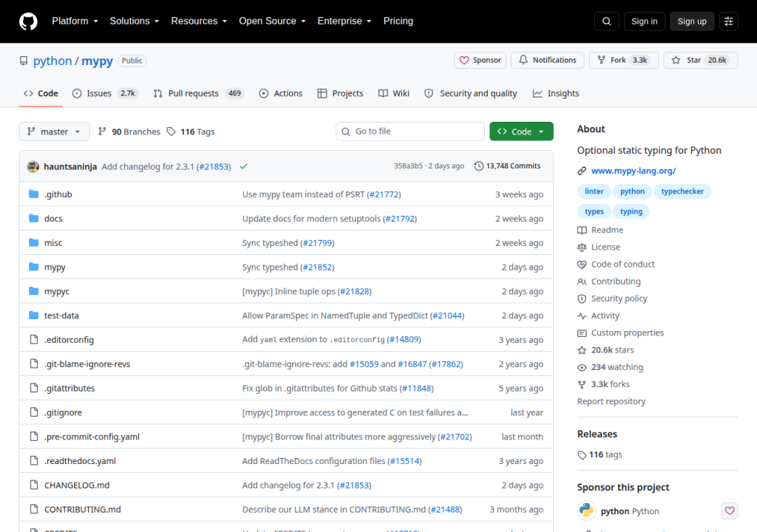
Task: Switch to the Issues tab
Action: click(105, 94)
